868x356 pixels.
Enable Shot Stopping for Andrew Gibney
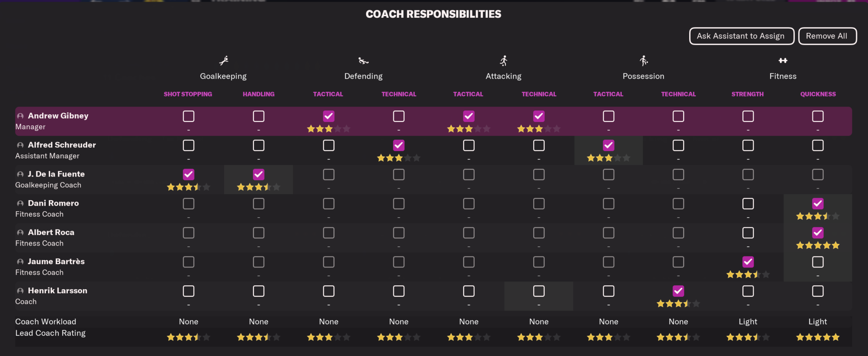(188, 116)
